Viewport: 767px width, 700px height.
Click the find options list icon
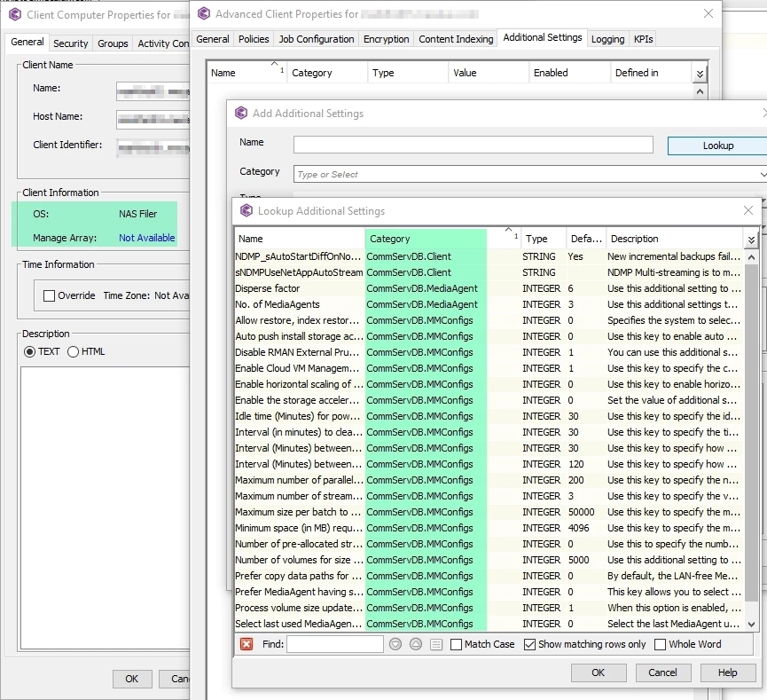point(435,644)
